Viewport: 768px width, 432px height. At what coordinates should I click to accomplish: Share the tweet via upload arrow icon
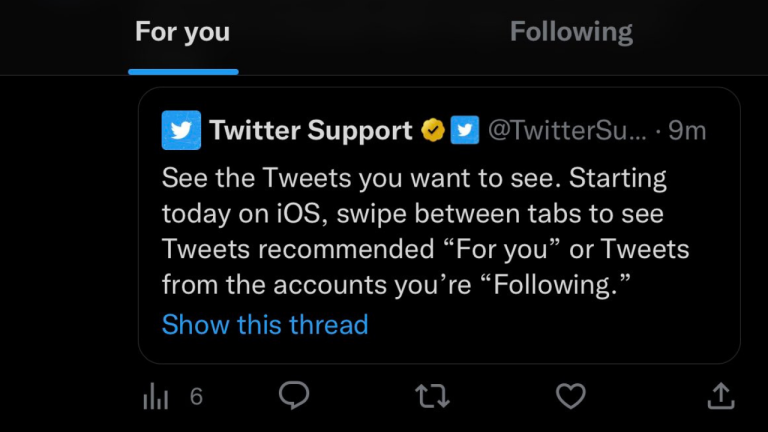[x=721, y=396]
